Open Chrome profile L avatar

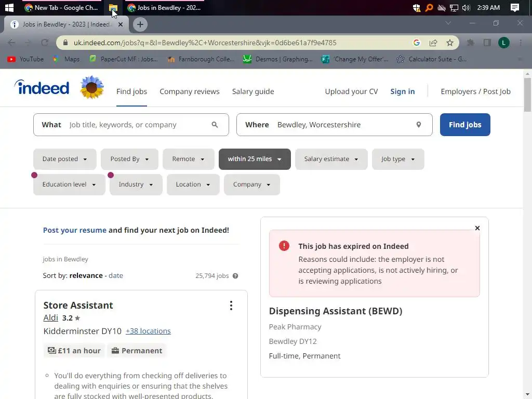(x=504, y=43)
